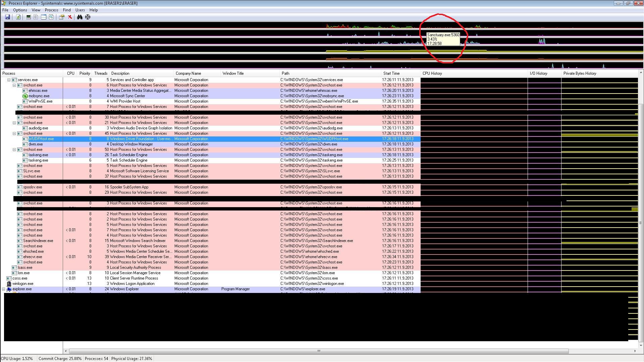Click the horizontal scrollbar at bottom
The image size is (644, 362).
(319, 351)
